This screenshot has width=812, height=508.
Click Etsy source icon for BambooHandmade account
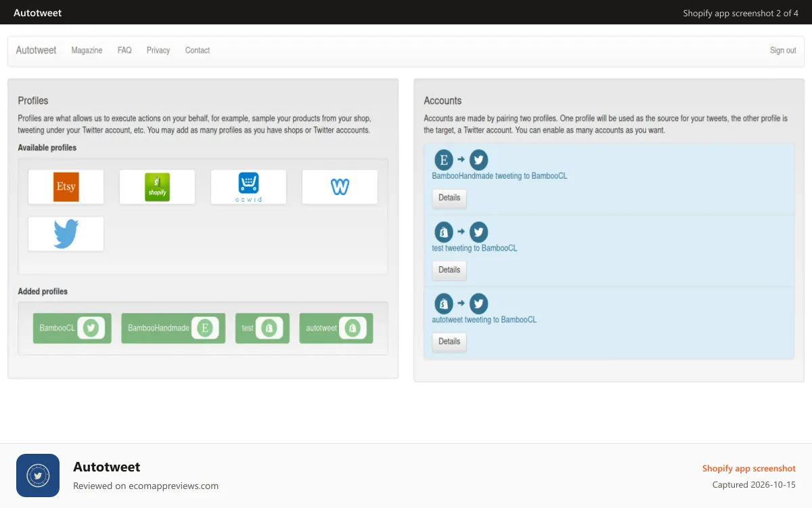pyautogui.click(x=444, y=160)
